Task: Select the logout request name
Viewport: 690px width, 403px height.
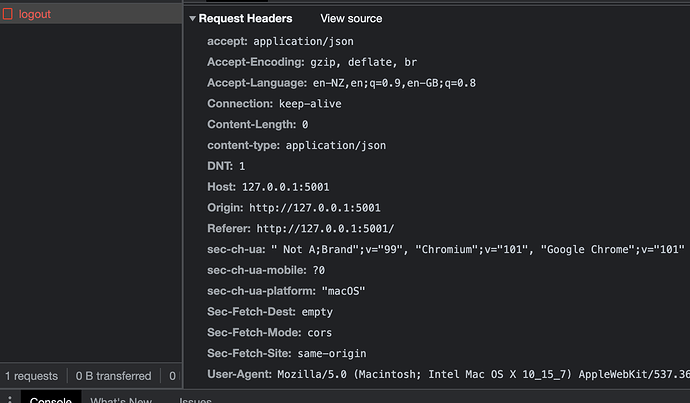Action: pos(35,14)
